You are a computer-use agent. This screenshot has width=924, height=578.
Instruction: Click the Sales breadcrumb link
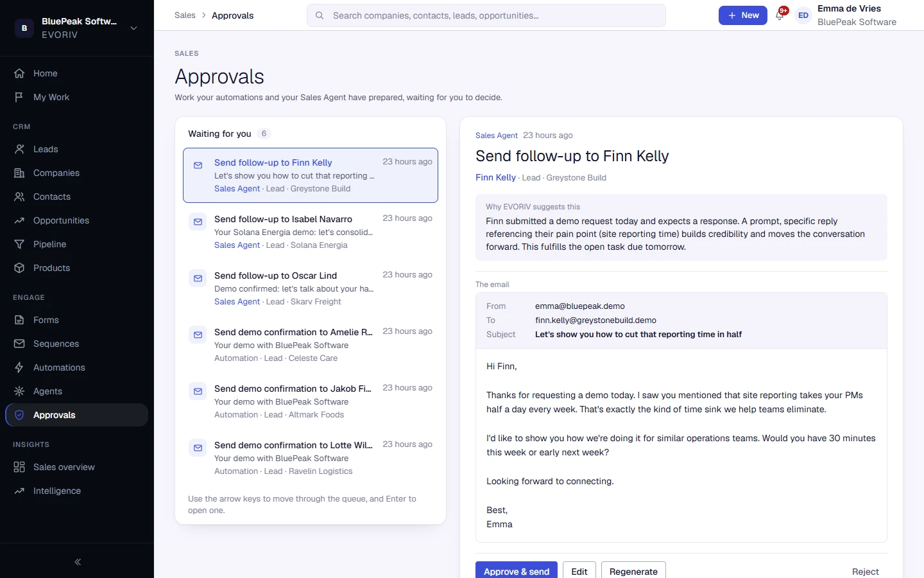click(x=185, y=15)
